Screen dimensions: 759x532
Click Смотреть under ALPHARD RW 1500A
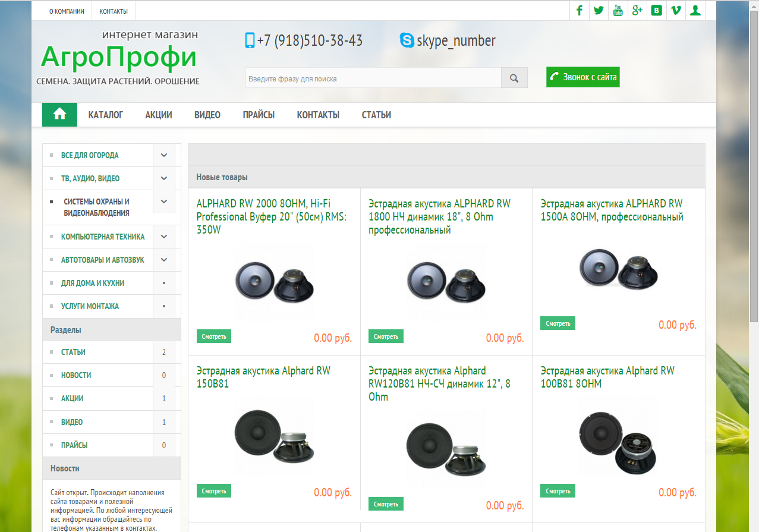[558, 323]
